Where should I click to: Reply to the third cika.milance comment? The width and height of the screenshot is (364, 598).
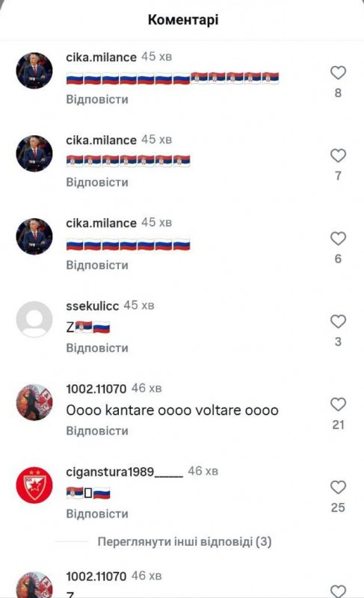click(x=97, y=265)
